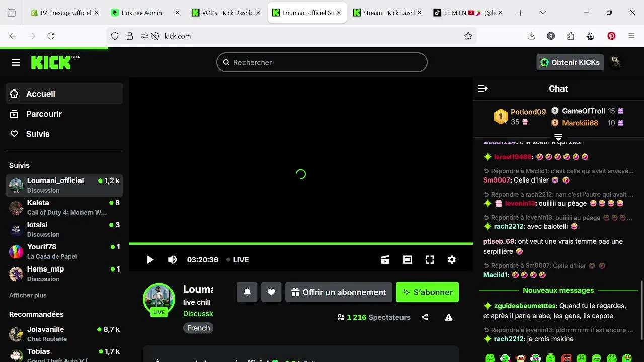
Task: Click Obtenir KICKs button
Action: tap(570, 62)
